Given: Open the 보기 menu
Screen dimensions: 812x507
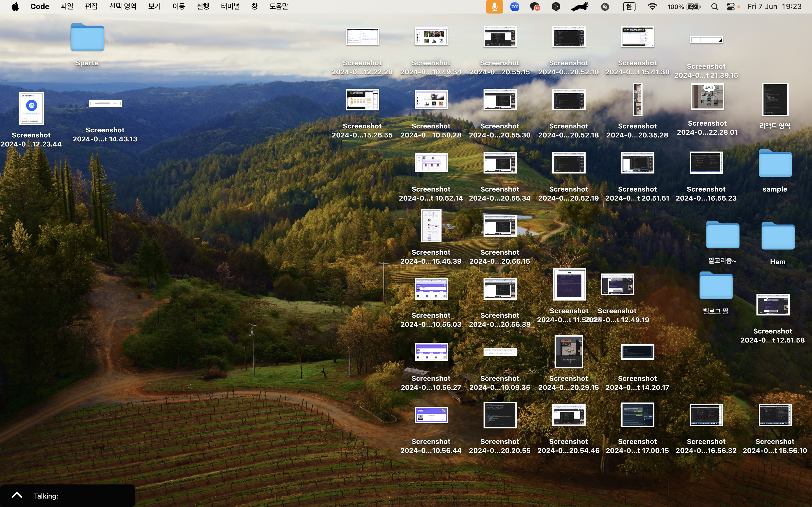Looking at the screenshot, I should point(154,7).
